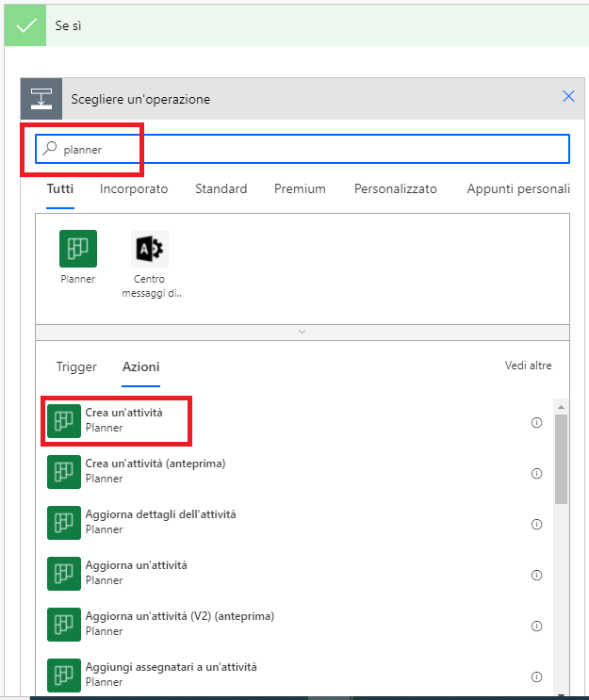
Task: Switch to the Incorporato tab
Action: click(134, 188)
